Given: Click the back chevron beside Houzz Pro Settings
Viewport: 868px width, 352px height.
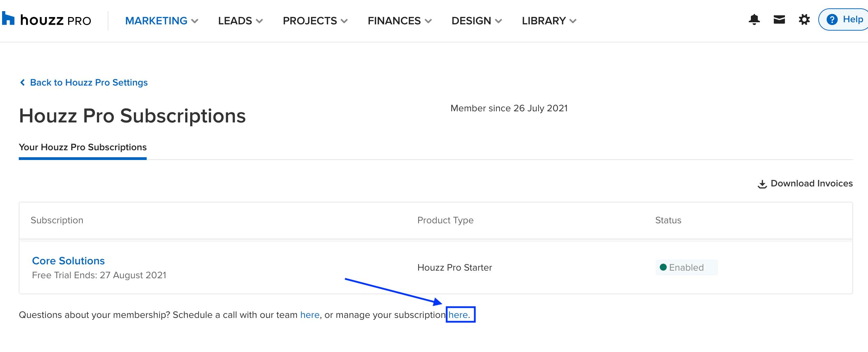Looking at the screenshot, I should pyautogui.click(x=23, y=82).
